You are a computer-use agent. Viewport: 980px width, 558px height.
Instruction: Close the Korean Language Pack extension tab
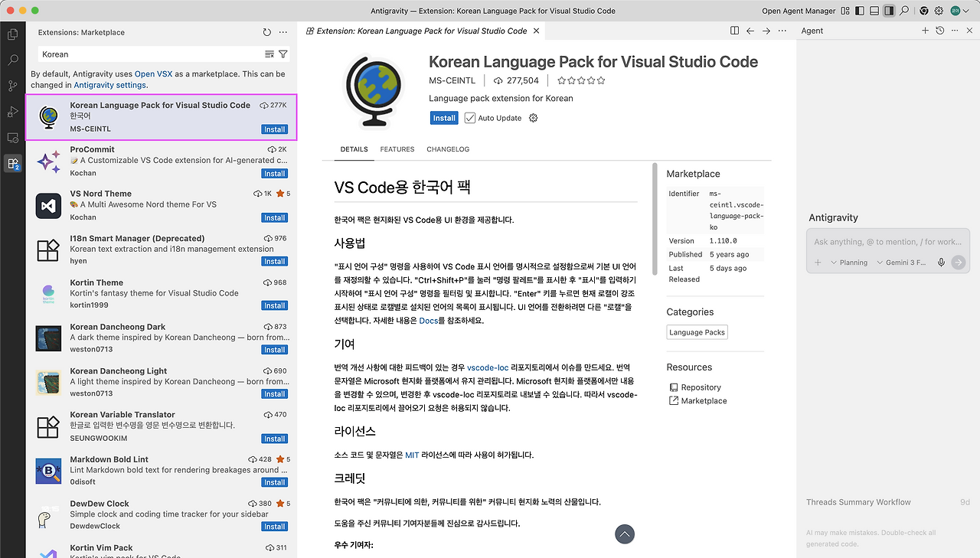[x=537, y=31]
